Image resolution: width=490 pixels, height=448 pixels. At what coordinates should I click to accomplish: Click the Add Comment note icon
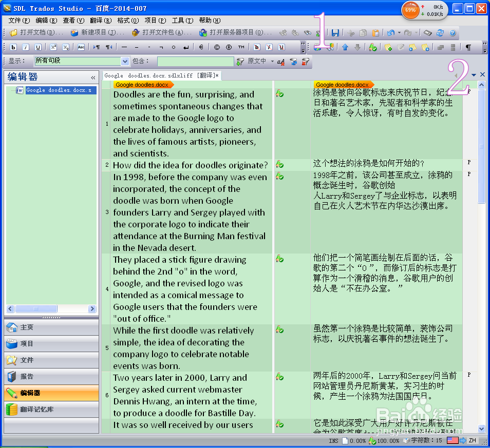pyautogui.click(x=388, y=47)
